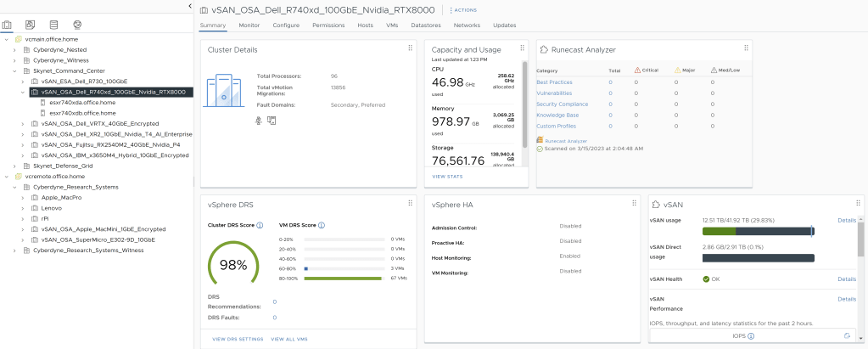Switch to the Hosts tab

[x=366, y=25]
